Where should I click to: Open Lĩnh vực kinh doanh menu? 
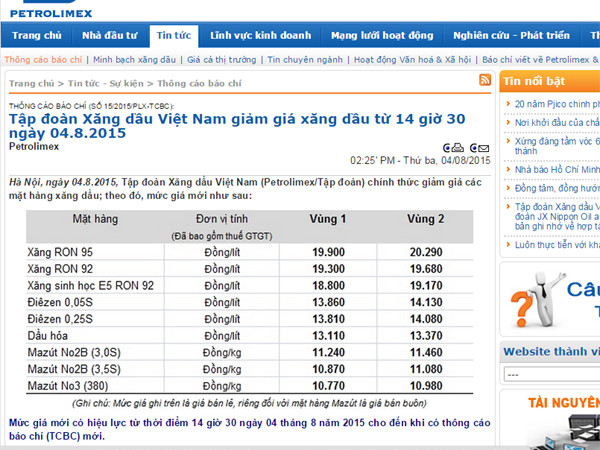[x=260, y=36]
